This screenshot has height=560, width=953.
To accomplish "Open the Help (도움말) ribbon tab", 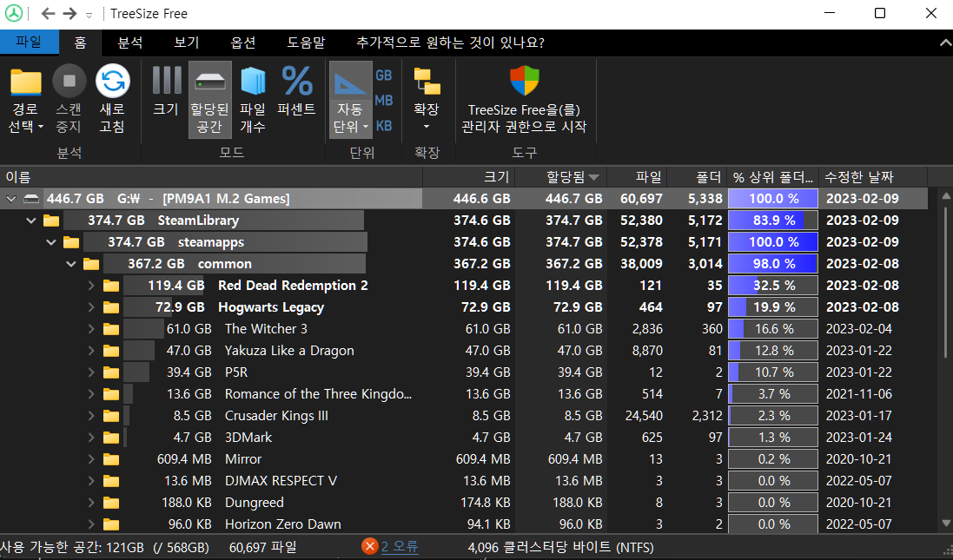I will coord(306,43).
